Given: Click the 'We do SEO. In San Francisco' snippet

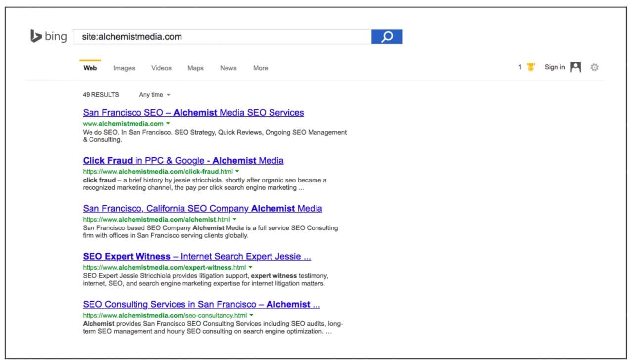Looking at the screenshot, I should (215, 136).
